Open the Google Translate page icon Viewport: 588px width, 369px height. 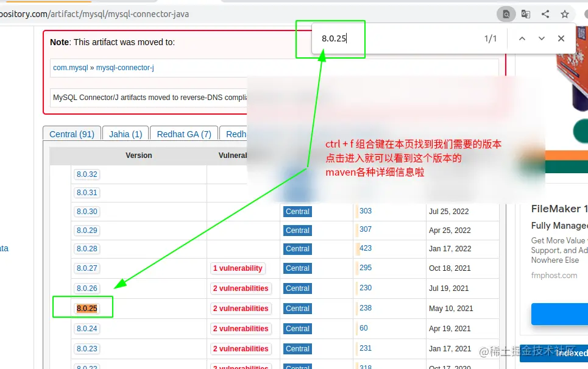point(525,13)
